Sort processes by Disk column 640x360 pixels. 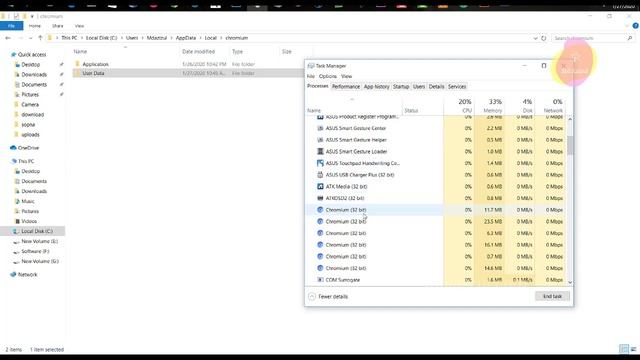(519, 106)
